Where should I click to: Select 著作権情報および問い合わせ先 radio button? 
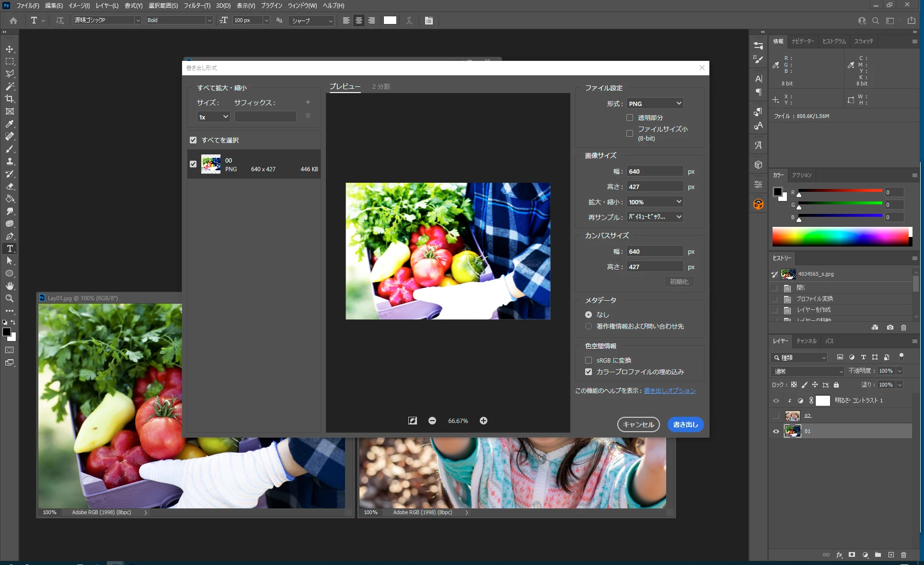tap(589, 326)
